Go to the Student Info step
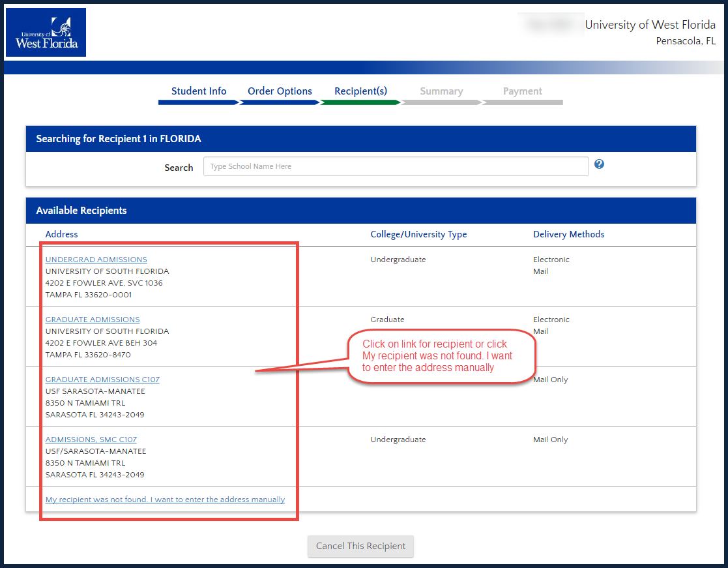The height and width of the screenshot is (568, 728). click(199, 91)
